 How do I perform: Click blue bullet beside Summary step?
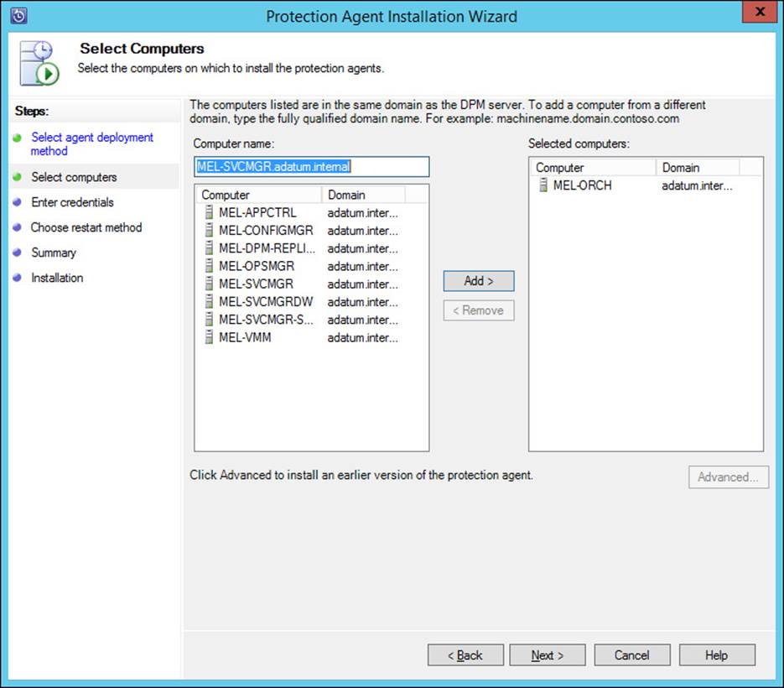point(18,253)
